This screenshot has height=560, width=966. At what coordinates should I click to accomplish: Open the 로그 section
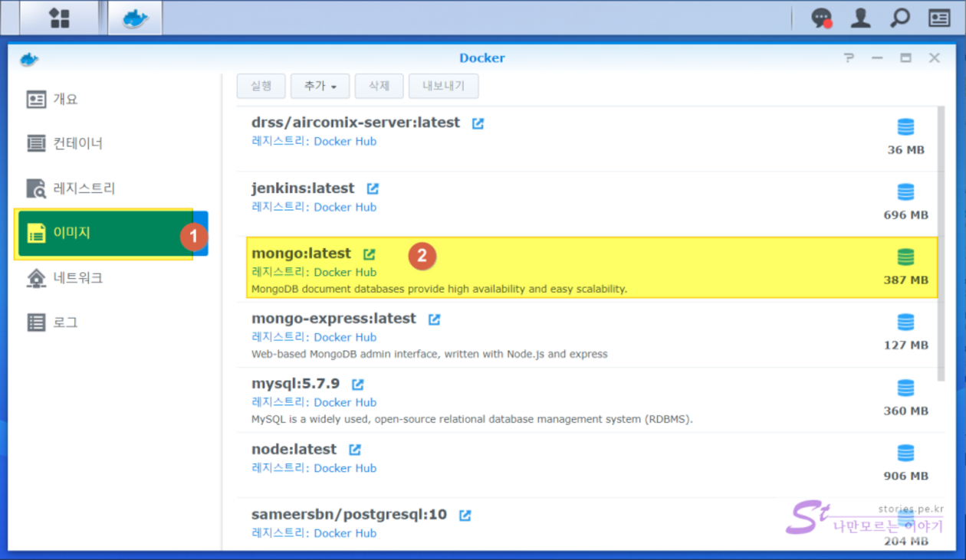[65, 323]
